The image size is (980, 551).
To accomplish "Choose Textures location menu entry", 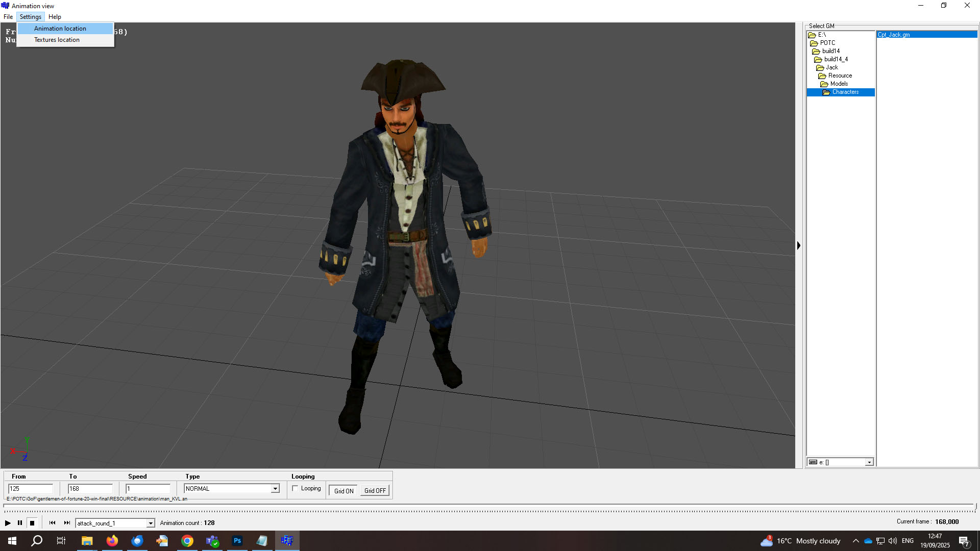I will point(57,40).
